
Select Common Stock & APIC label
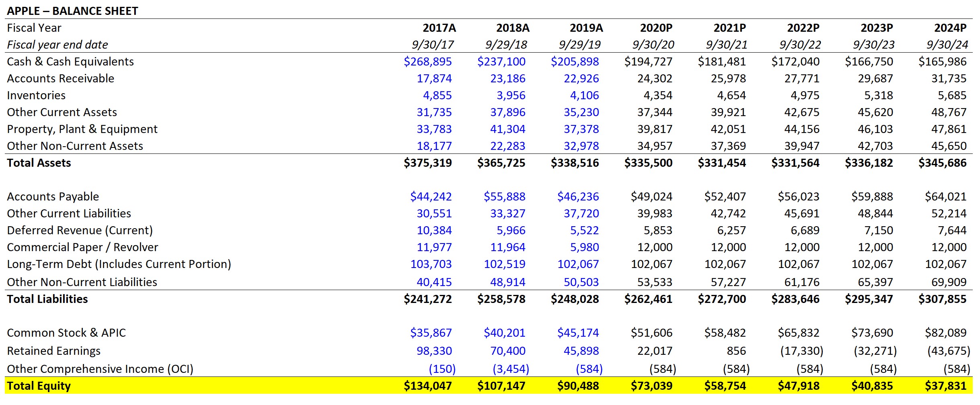(66, 333)
